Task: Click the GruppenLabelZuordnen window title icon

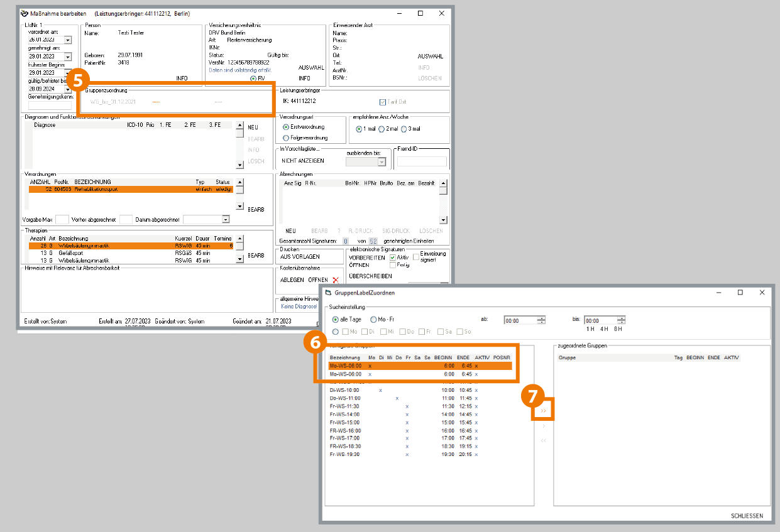Action: pyautogui.click(x=328, y=293)
